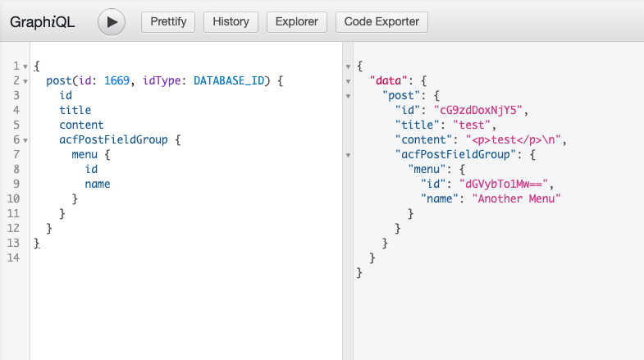Collapse the "data" object in results
The width and height of the screenshot is (644, 360).
click(x=348, y=81)
